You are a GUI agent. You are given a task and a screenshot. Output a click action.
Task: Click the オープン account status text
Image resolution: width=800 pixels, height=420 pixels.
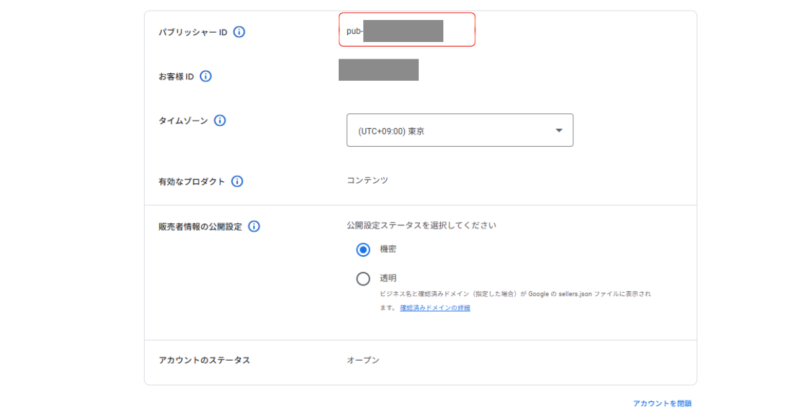click(x=363, y=360)
